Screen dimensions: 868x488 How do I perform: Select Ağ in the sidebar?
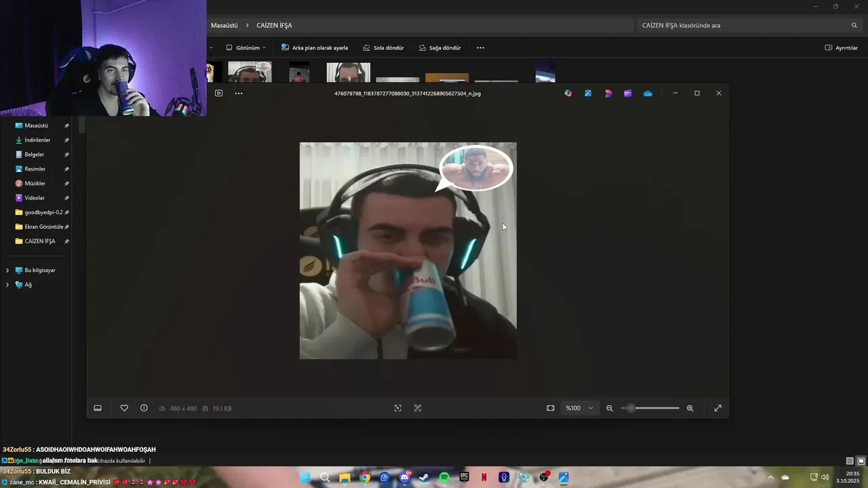click(28, 285)
